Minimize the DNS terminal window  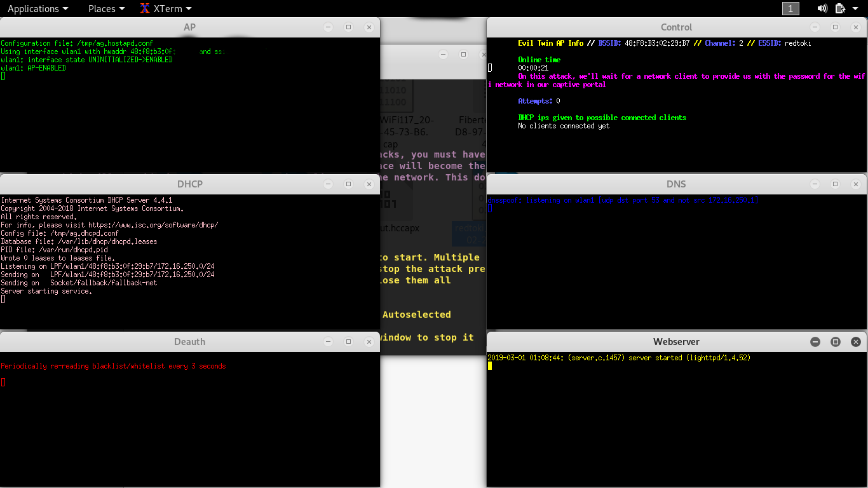coord(814,184)
